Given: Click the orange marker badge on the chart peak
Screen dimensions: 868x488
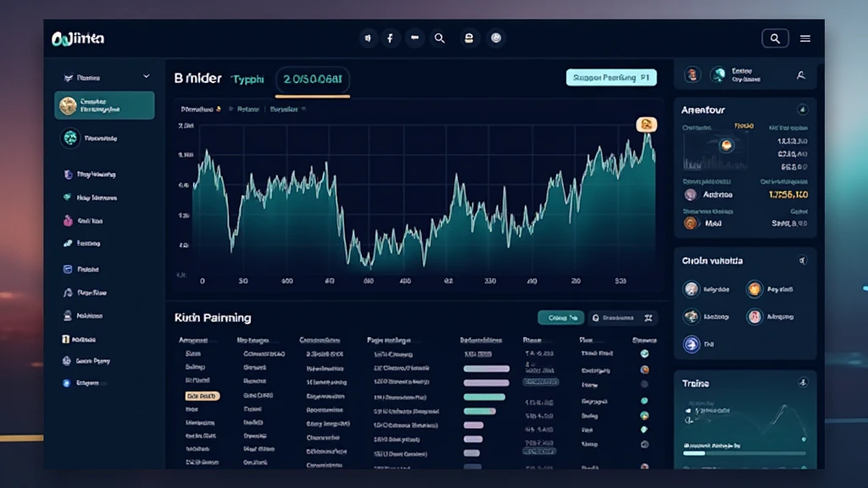Looking at the screenshot, I should (646, 125).
